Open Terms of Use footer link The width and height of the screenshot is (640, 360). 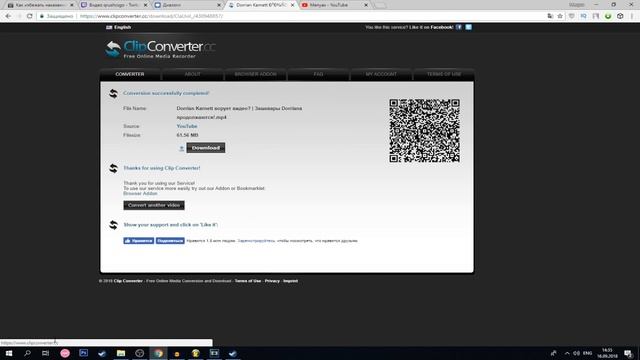pyautogui.click(x=248, y=281)
